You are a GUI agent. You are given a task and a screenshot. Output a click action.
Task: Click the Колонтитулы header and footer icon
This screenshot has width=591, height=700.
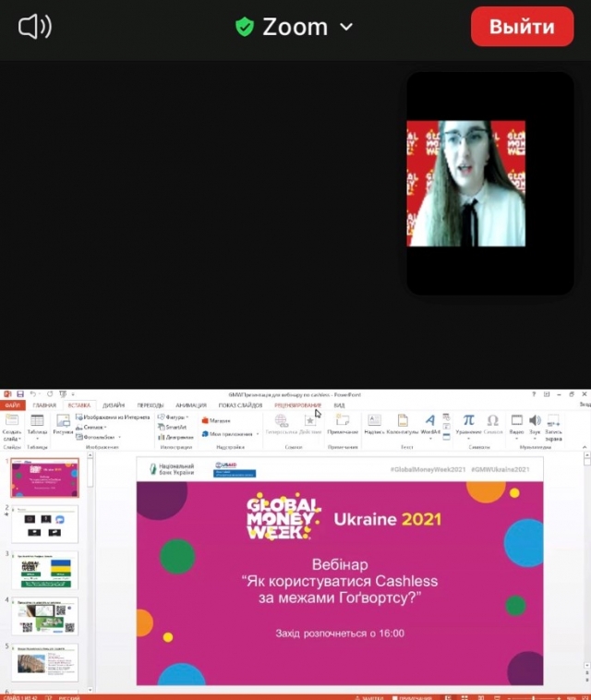click(x=403, y=420)
